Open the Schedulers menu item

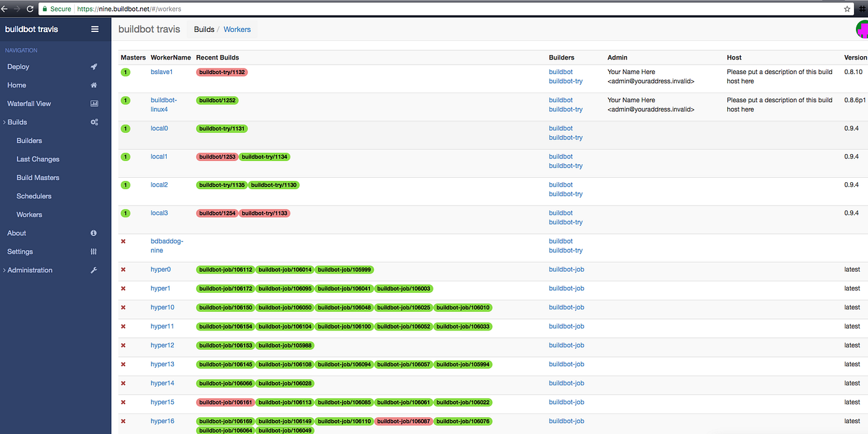click(x=34, y=196)
